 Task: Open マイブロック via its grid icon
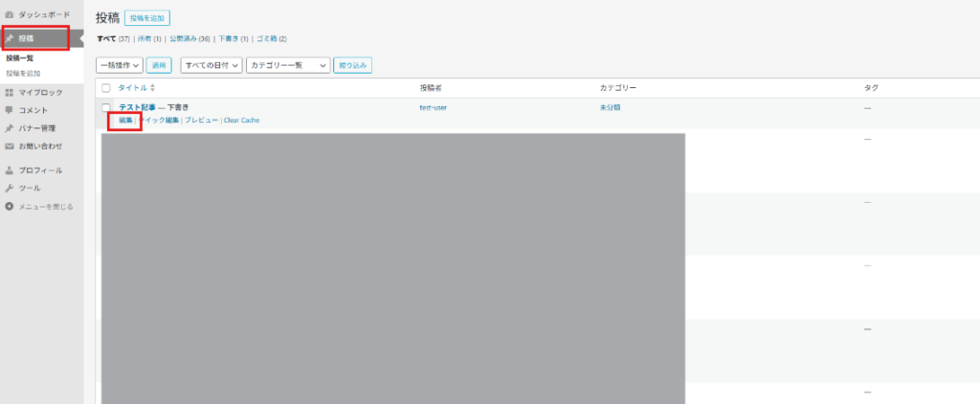tap(9, 93)
